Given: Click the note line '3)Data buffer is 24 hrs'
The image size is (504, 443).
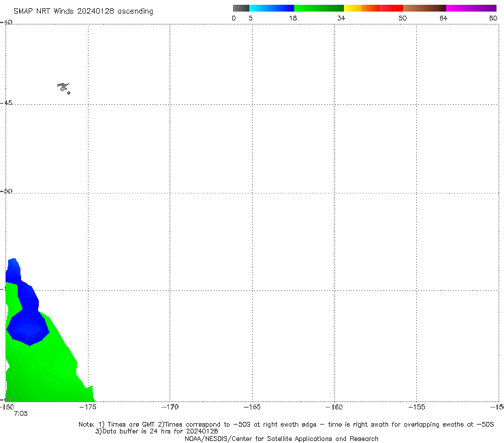Looking at the screenshot, I should click(x=157, y=431).
